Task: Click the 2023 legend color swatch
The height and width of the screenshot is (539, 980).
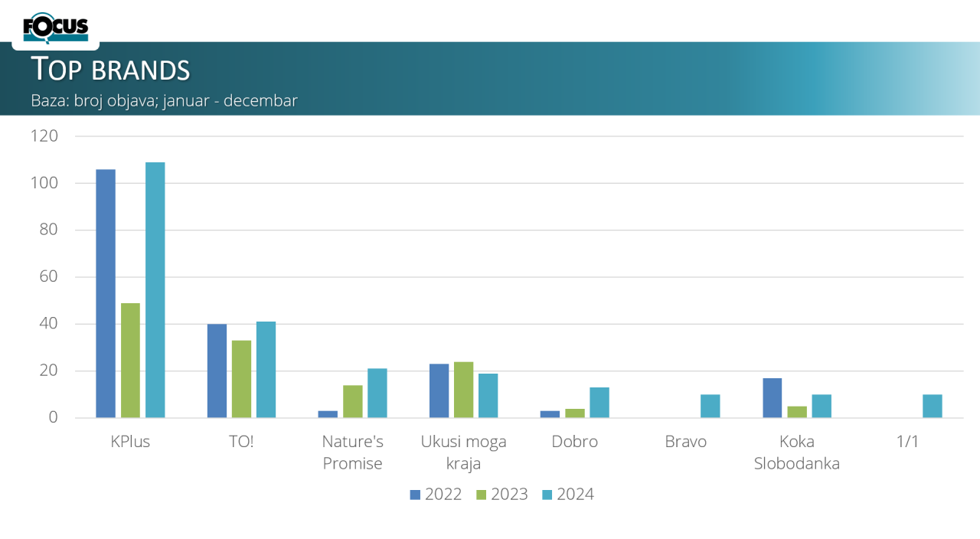Action: (482, 495)
